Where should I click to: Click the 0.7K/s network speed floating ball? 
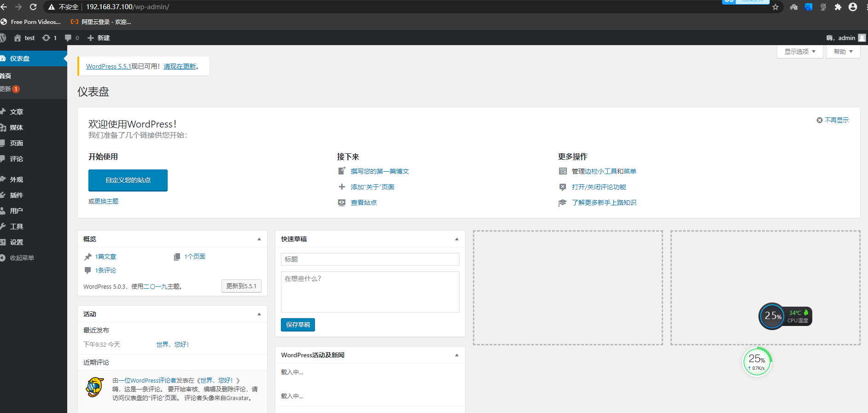coord(757,362)
